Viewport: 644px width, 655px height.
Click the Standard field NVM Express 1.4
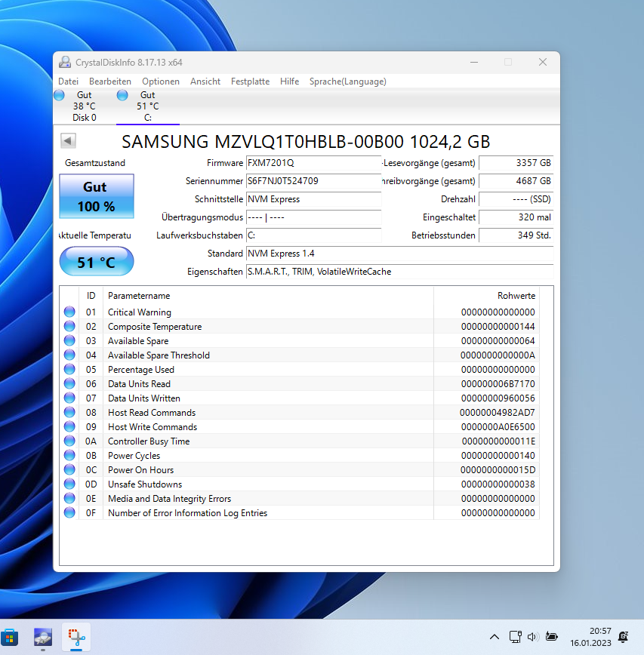coord(399,254)
